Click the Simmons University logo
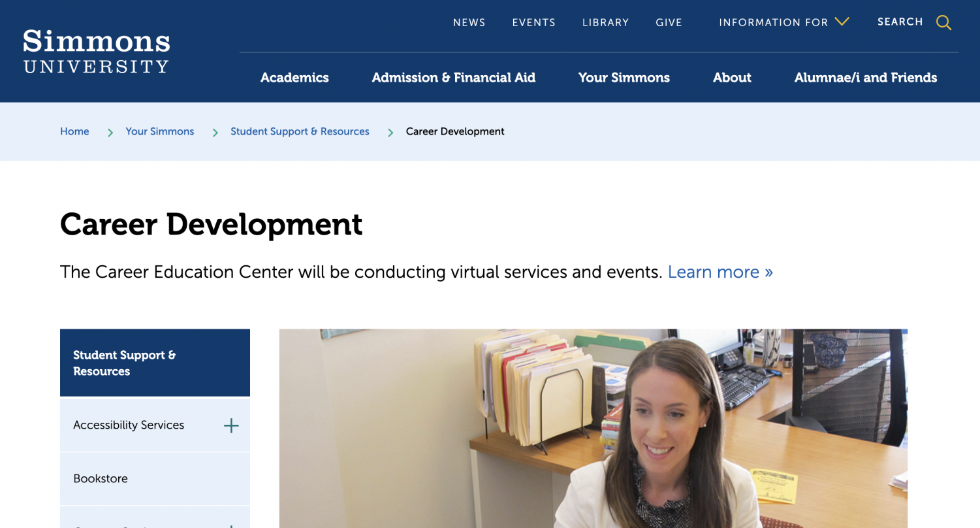Screen dimensions: 980x528 (x=96, y=52)
